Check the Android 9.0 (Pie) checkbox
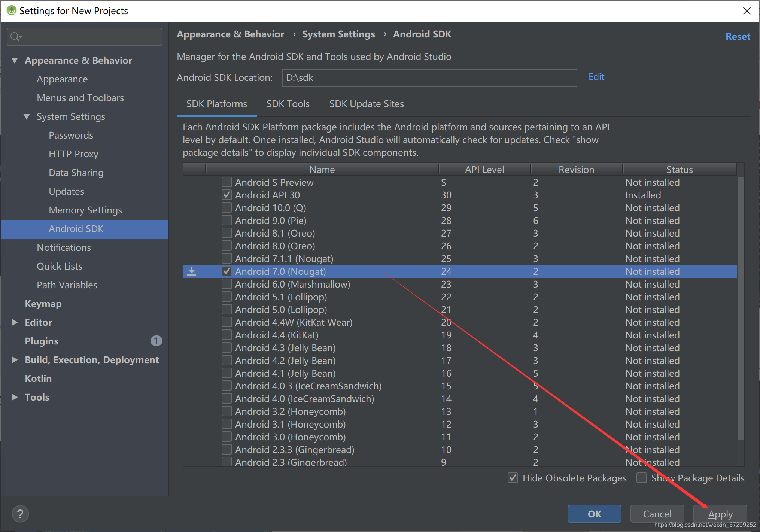The image size is (760, 532). 227,220
